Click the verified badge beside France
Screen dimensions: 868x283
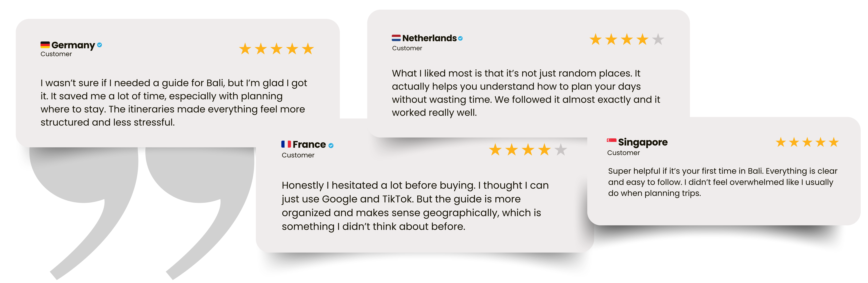[331, 145]
